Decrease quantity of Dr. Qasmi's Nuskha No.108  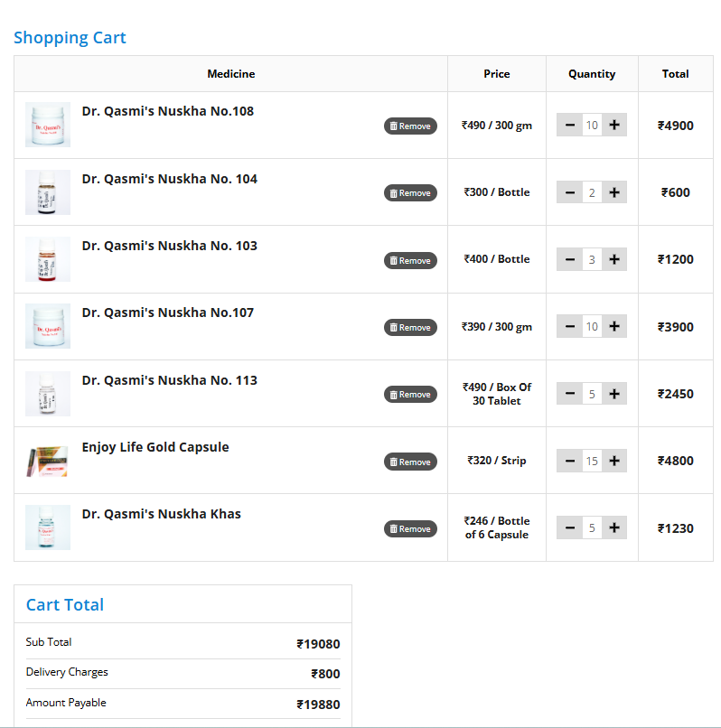[569, 126]
